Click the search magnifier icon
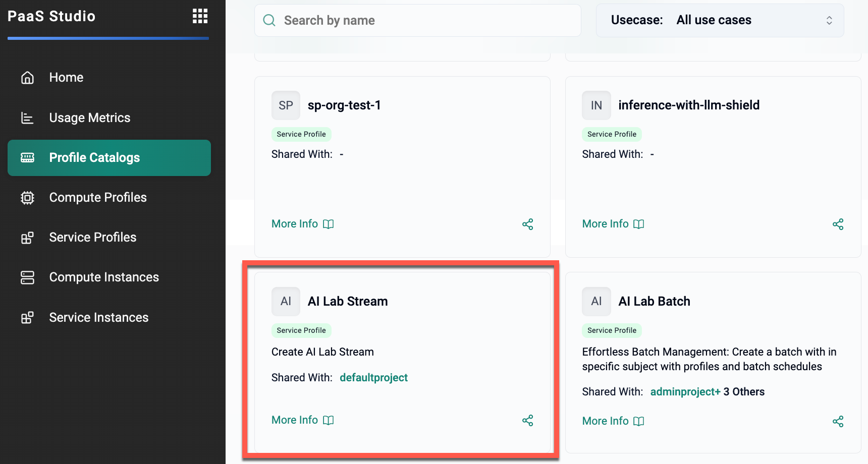Screen dimensions: 868x464 pyautogui.click(x=269, y=21)
